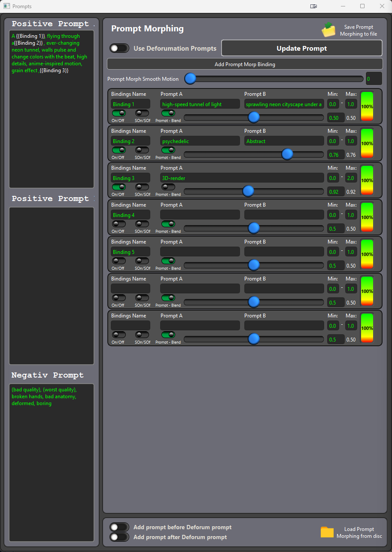Screen dimensions: 392x552
Task: Click Binding 4 Prompt B empty field
Action: [284, 215]
